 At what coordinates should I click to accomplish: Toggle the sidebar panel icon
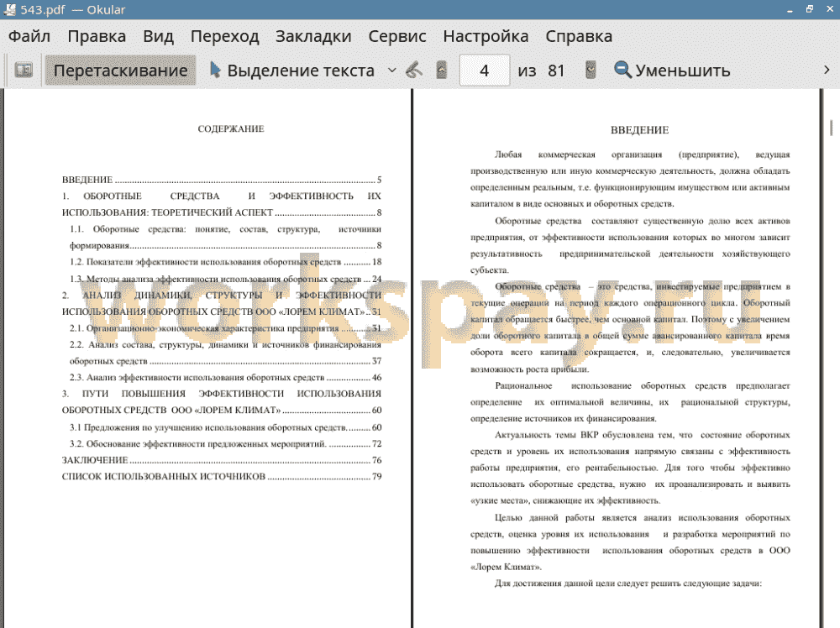(x=24, y=71)
